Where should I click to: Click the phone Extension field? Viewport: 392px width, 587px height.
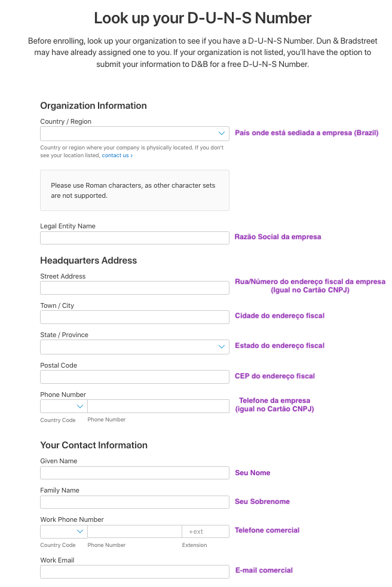coord(205,531)
